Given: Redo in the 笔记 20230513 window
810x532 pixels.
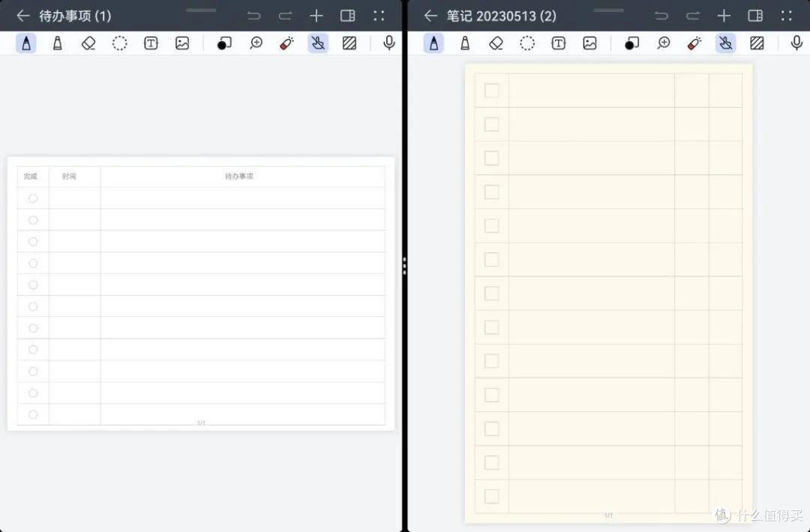Looking at the screenshot, I should click(x=693, y=16).
